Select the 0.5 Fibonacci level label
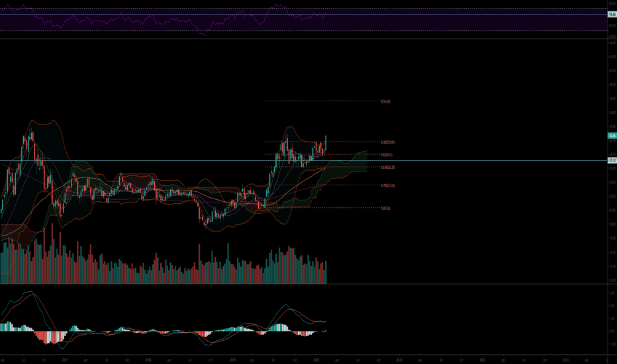The width and height of the screenshot is (617, 364). click(386, 155)
